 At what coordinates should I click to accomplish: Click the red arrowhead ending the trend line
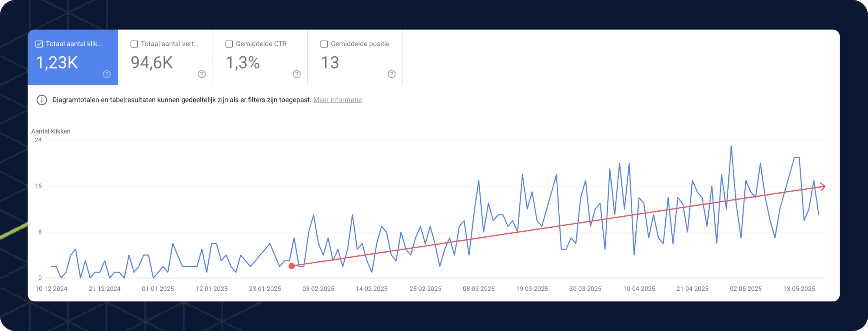[x=822, y=186]
